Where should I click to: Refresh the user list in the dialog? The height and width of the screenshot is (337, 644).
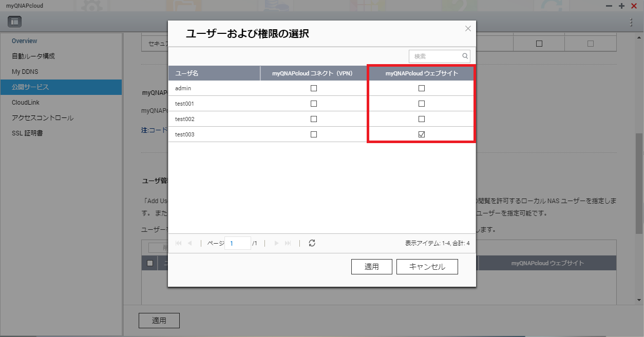point(312,243)
